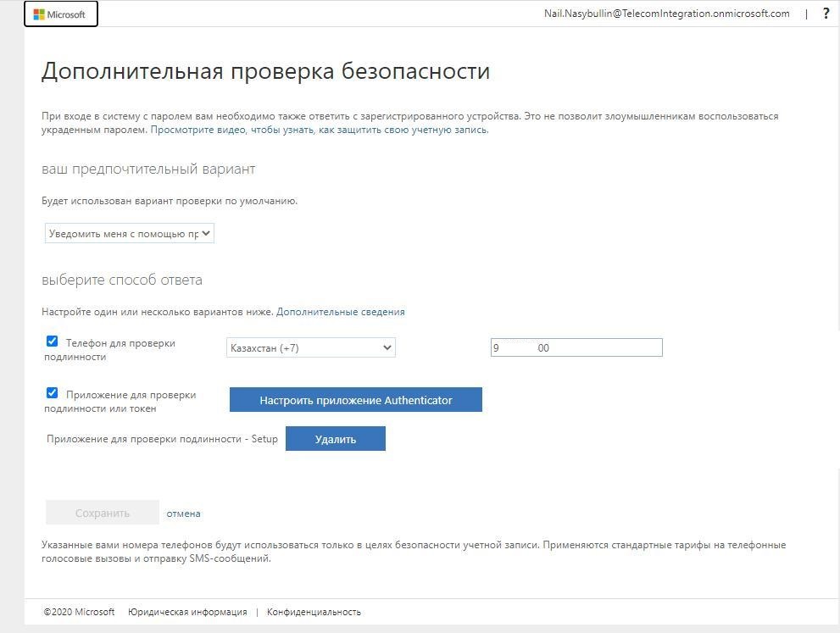
Task: Open "Дополнительные сведения" link
Action: click(x=341, y=312)
